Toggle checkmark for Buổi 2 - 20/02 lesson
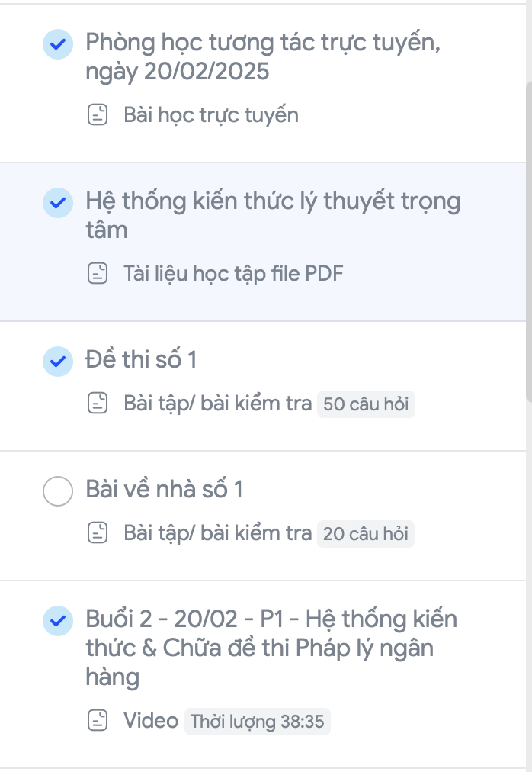 [58, 621]
